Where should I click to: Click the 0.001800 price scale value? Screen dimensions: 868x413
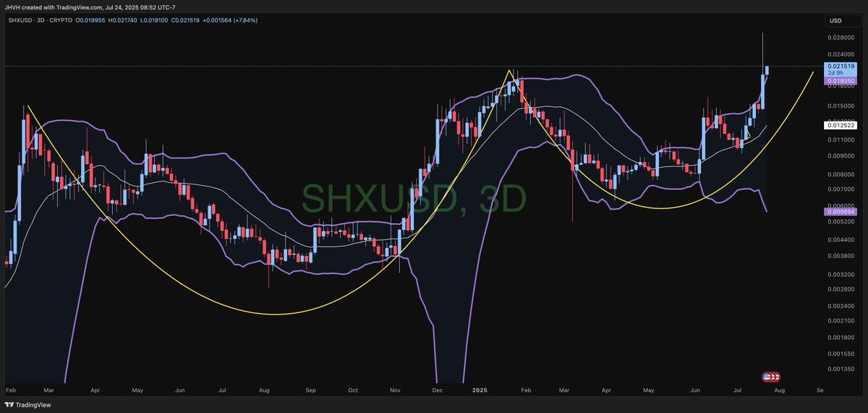point(841,337)
